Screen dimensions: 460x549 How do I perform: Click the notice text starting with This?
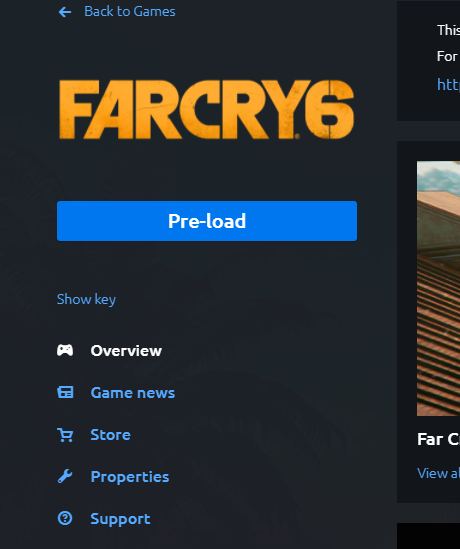pos(448,30)
